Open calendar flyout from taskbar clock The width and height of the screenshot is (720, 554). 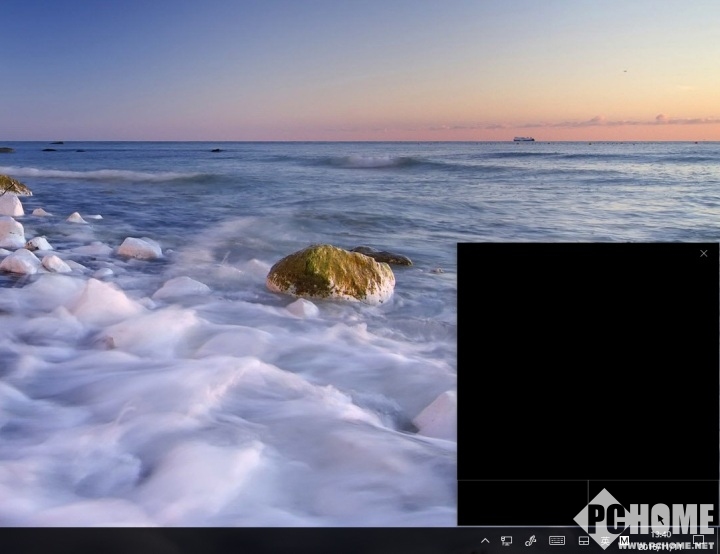point(661,541)
